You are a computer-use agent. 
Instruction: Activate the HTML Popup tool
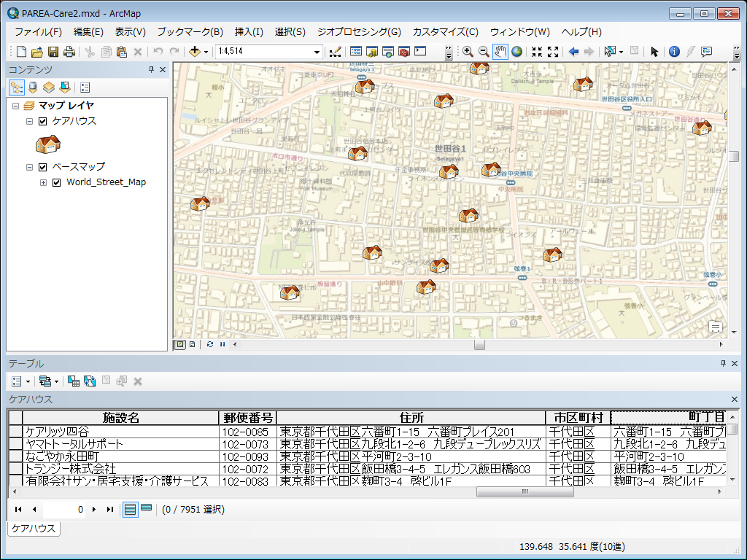[706, 52]
